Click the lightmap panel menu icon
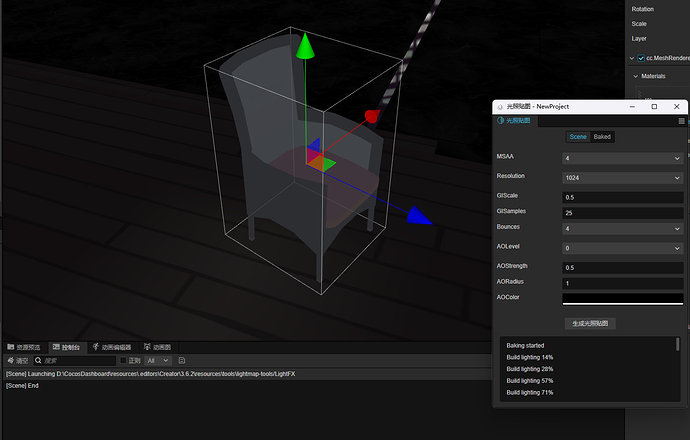 682,121
